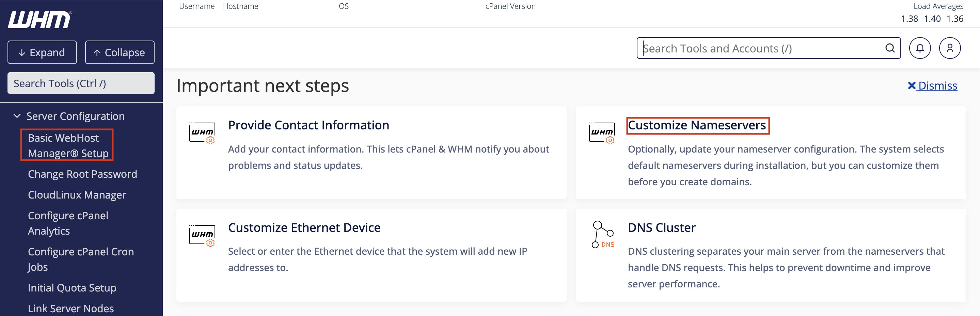Click the X icon next to Dismiss
980x316 pixels.
point(912,85)
